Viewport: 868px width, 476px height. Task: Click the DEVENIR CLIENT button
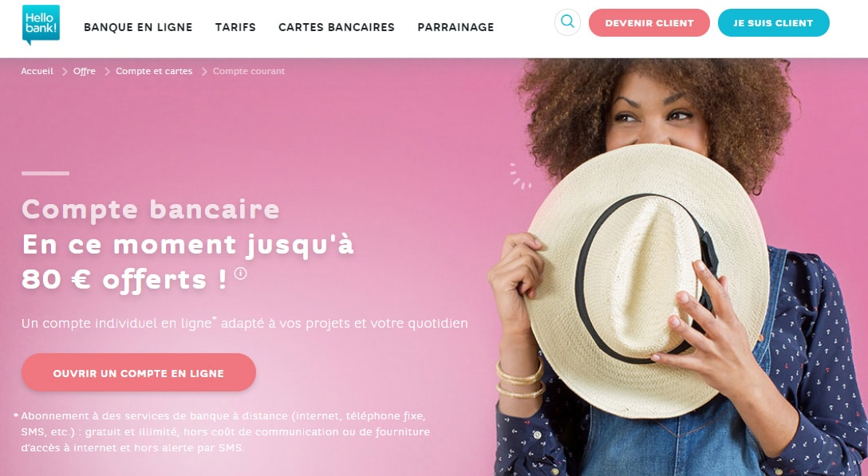649,22
